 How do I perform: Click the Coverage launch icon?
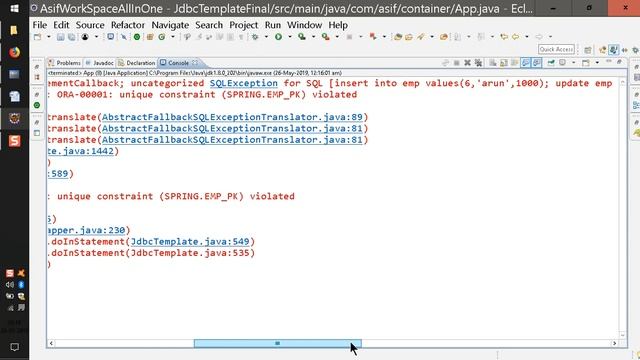(302, 37)
